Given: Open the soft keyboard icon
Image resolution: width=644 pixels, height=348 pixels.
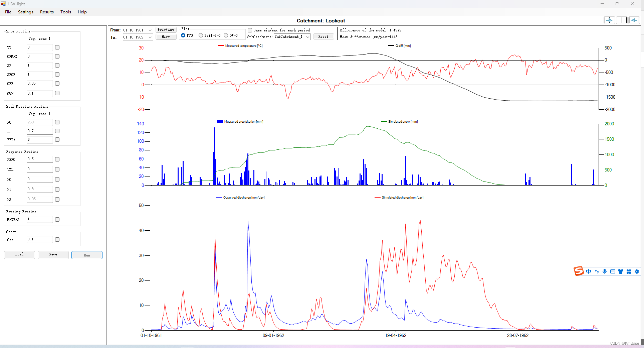Looking at the screenshot, I should [x=613, y=271].
